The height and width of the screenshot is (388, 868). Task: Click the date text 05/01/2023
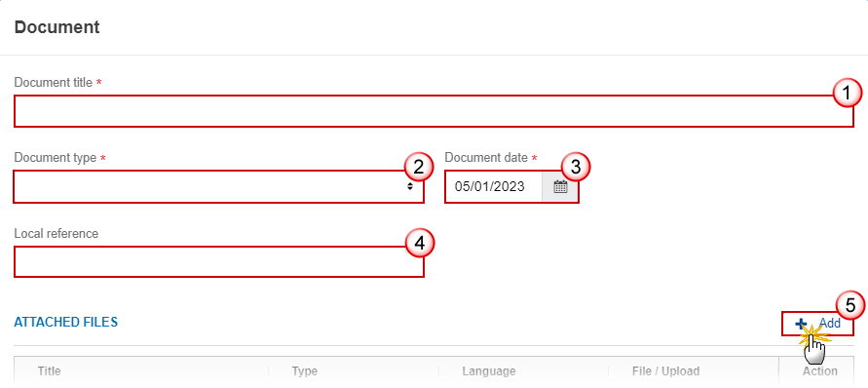(x=489, y=187)
